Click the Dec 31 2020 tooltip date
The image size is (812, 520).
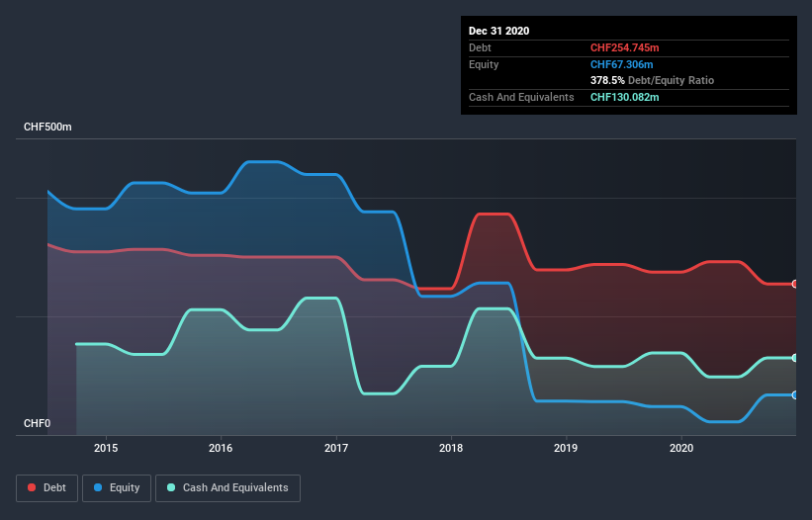[x=498, y=31]
